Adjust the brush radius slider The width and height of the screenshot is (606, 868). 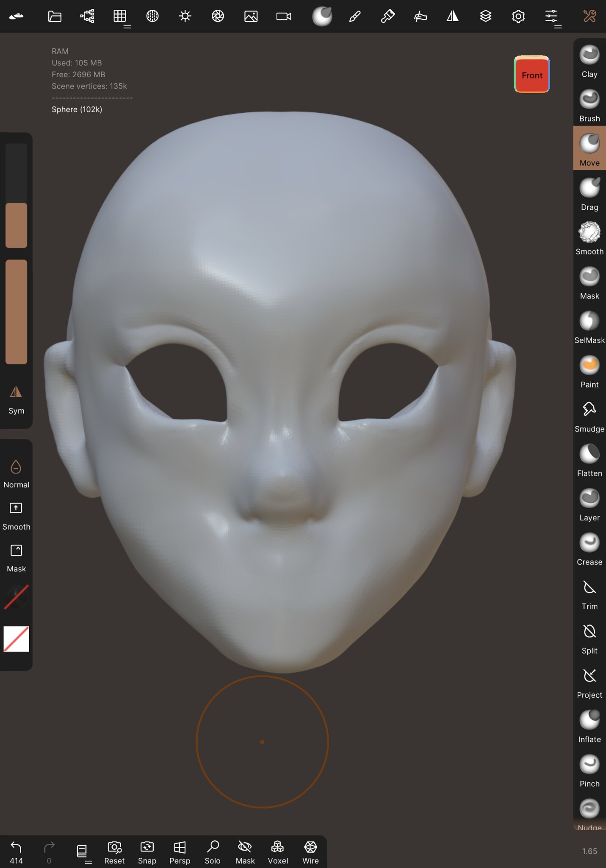(x=16, y=195)
